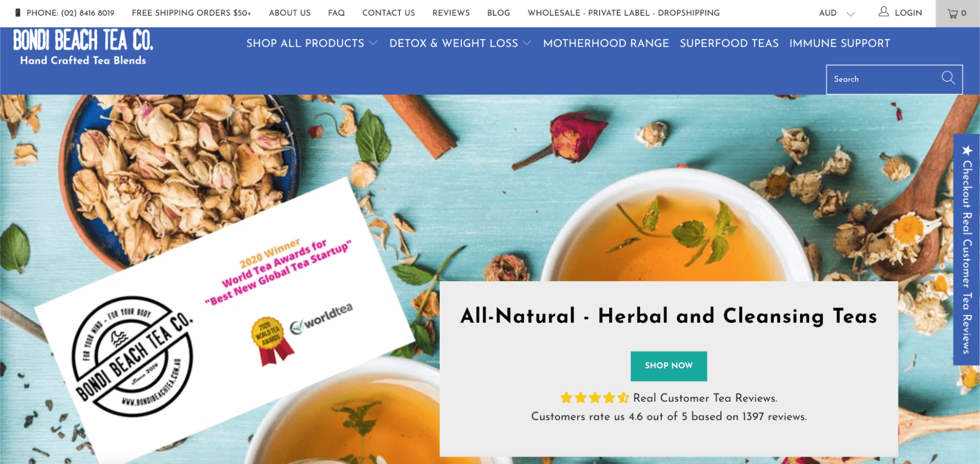Visit the Wholesale Private Label Dropshipping page
The height and width of the screenshot is (464, 980).
pos(624,13)
